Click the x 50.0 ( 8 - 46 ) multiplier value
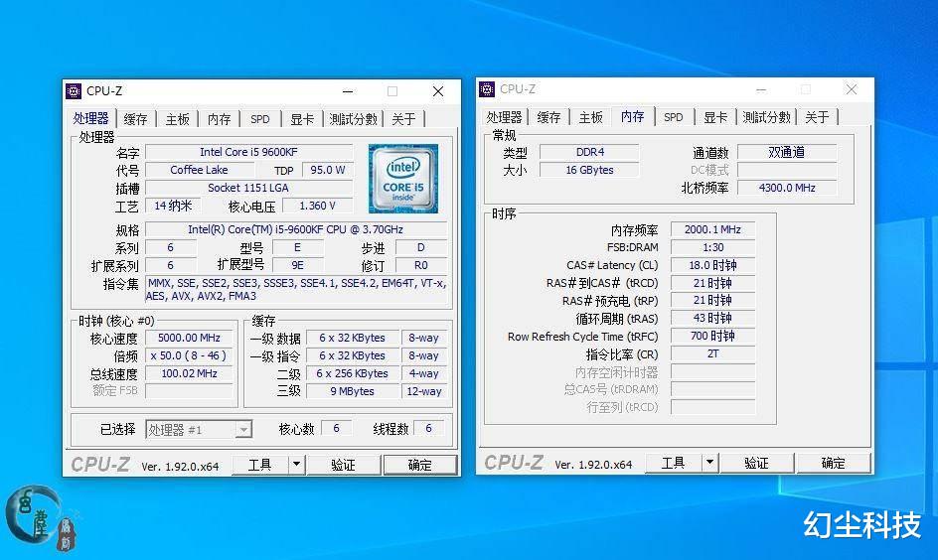The image size is (938, 560). [x=189, y=355]
